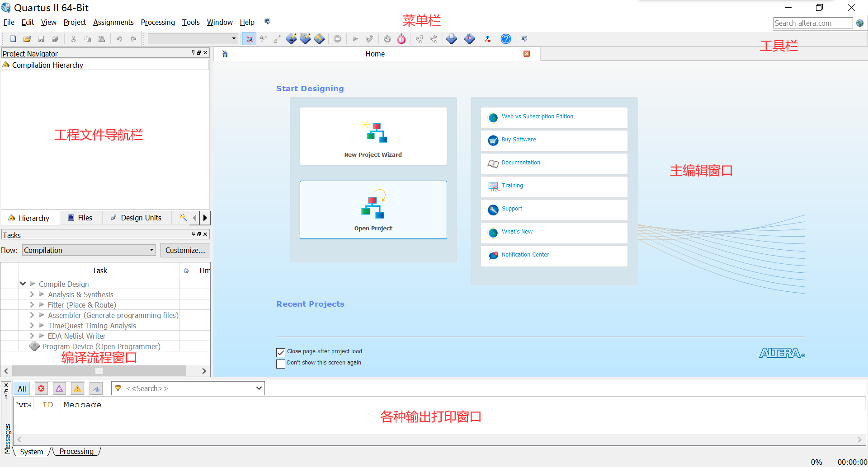Screen dimensions: 868x467
Task: Uncheck 'Close page after project load'
Action: 281,353
